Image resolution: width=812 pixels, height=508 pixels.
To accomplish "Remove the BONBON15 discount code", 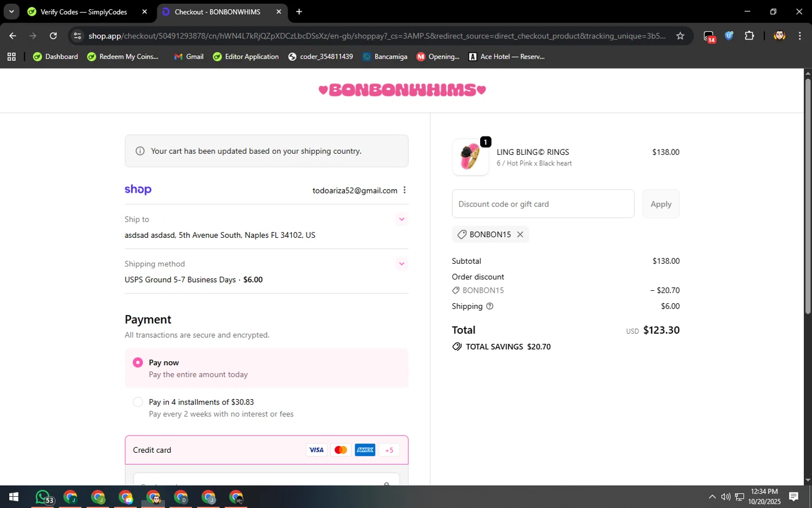I will [x=520, y=235].
